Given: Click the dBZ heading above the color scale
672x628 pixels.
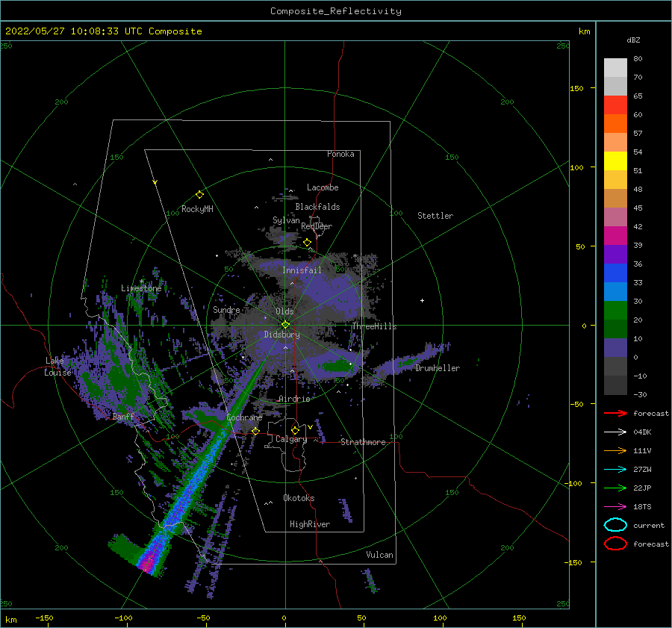Looking at the screenshot, I should tap(633, 40).
